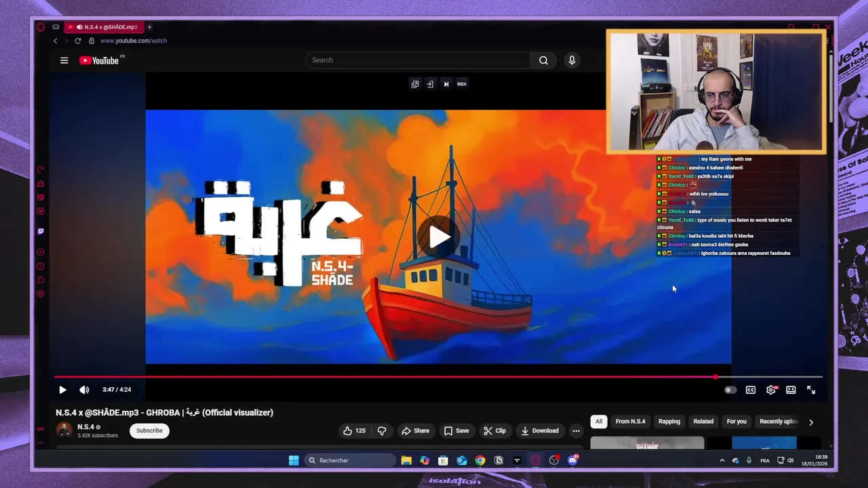Open the player settings gear
This screenshot has width=868, height=488.
tap(771, 390)
